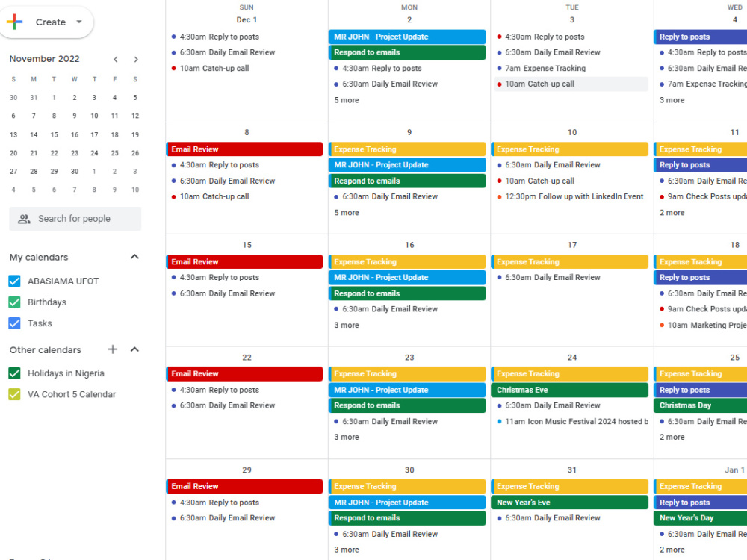
Task: Show 2 more events on Dec 25
Action: coord(672,437)
